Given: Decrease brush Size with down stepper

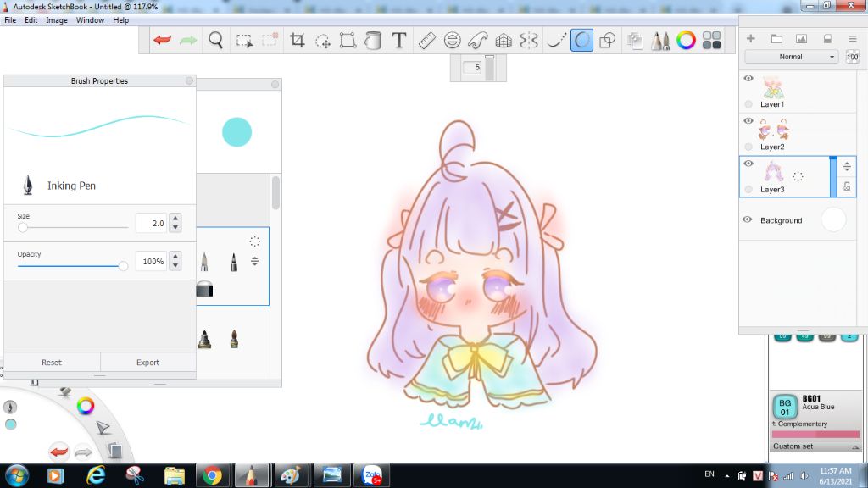Looking at the screenshot, I should coord(175,227).
